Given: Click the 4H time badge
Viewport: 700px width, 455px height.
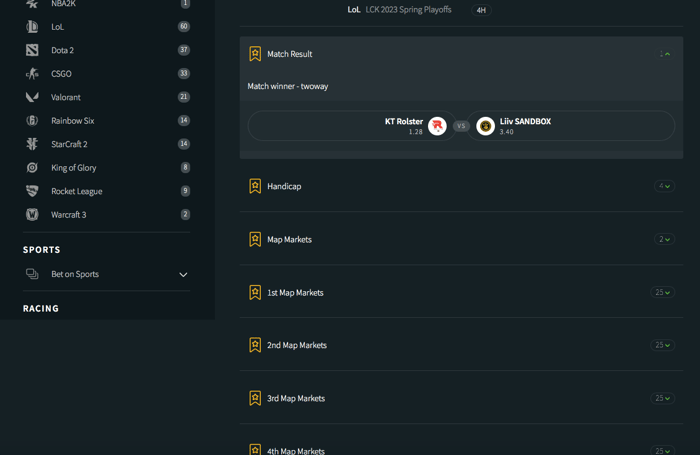Looking at the screenshot, I should [481, 10].
